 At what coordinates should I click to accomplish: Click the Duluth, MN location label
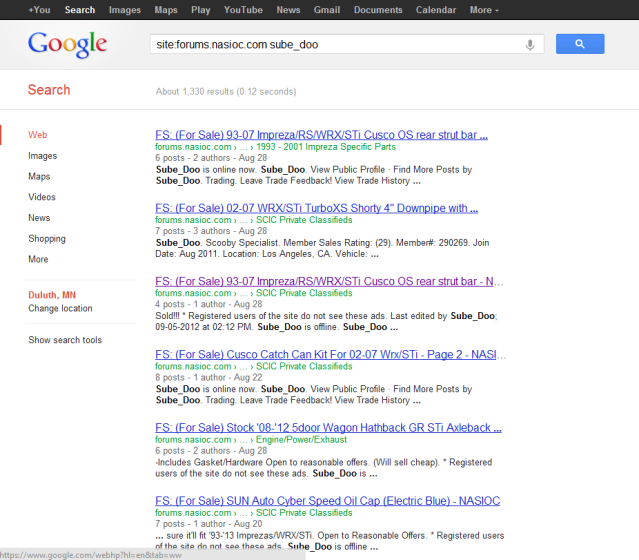pos(52,295)
